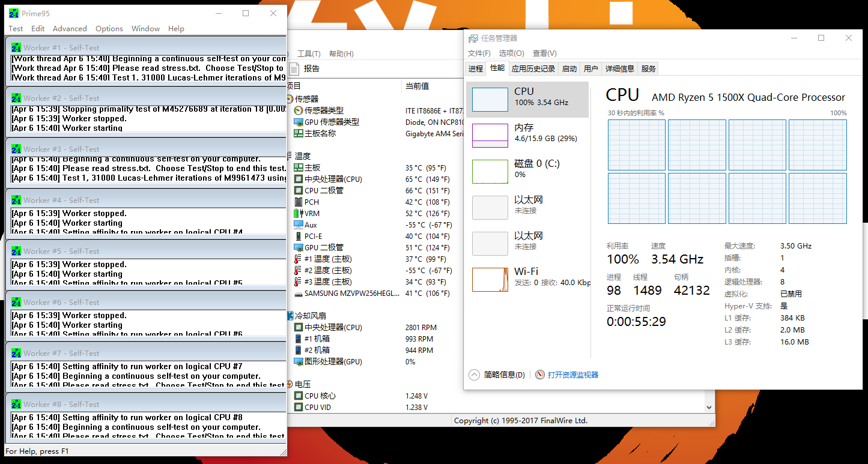Viewport: 868px width, 464px height.
Task: Switch to the 启动 tab
Action: point(569,68)
